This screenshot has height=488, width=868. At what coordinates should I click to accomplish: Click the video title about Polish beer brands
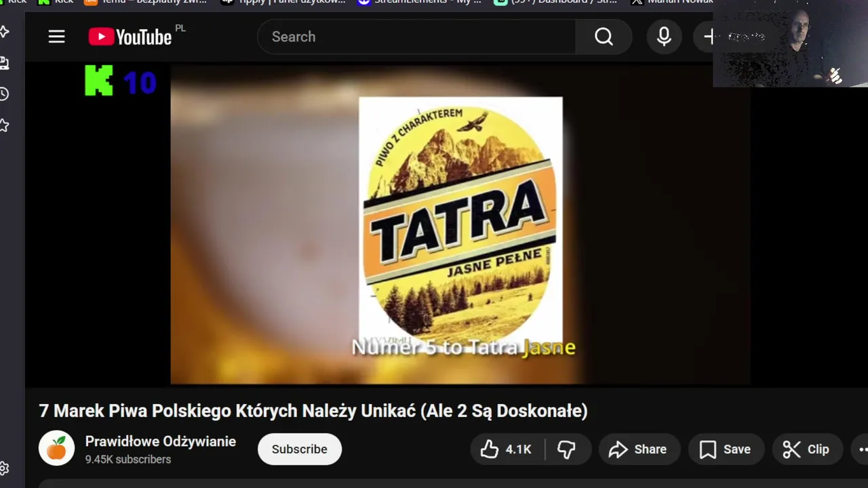pos(313,411)
